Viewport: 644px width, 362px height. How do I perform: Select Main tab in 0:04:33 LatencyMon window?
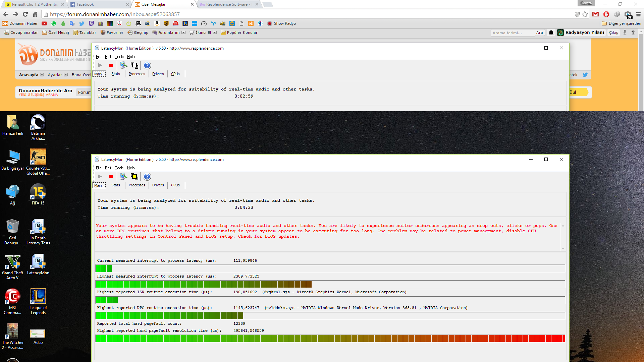tap(99, 185)
